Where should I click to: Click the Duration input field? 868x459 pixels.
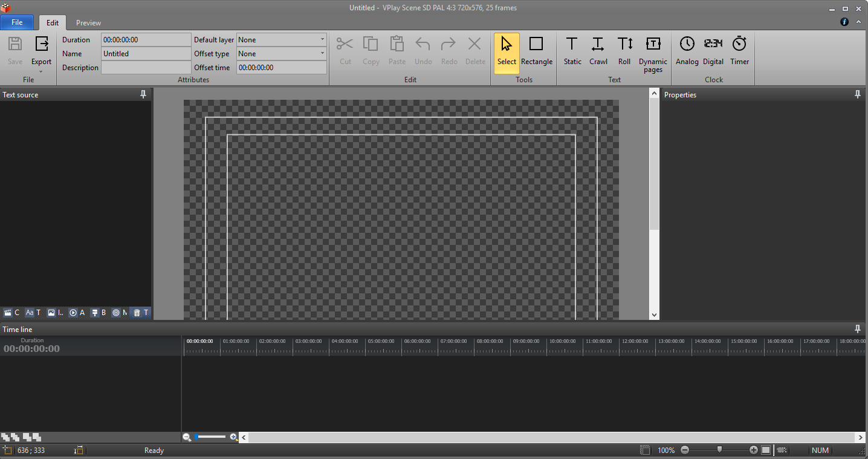tap(146, 40)
